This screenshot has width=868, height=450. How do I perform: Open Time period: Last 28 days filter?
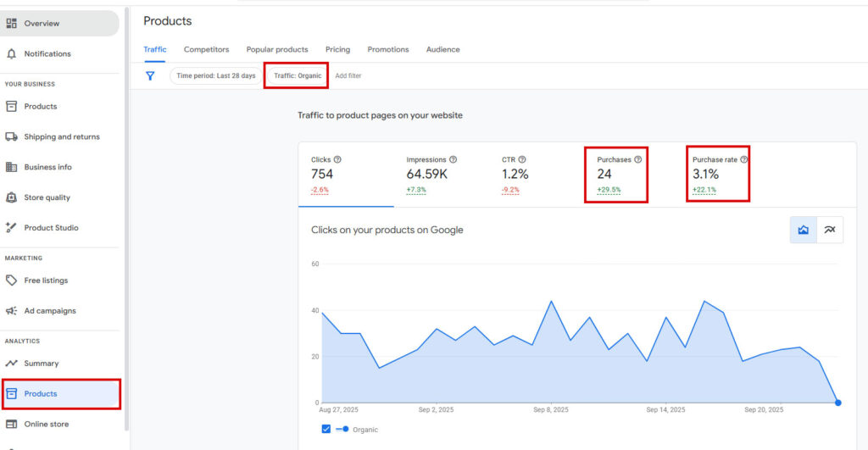coord(216,75)
